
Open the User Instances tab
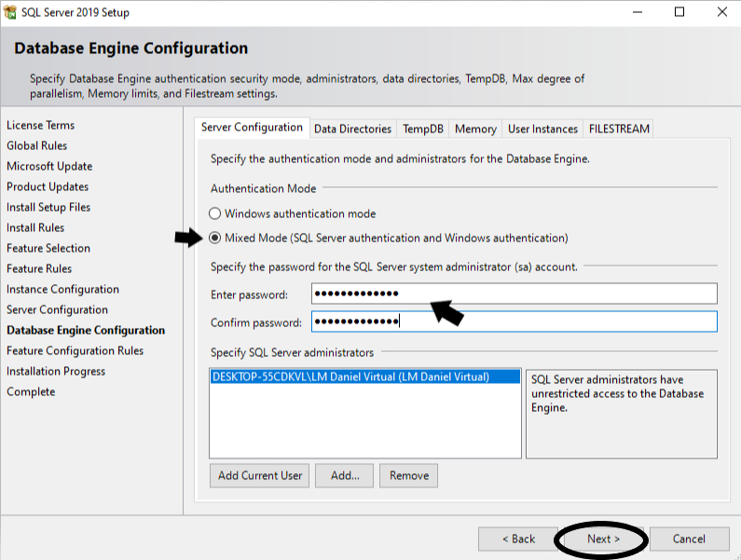point(542,129)
